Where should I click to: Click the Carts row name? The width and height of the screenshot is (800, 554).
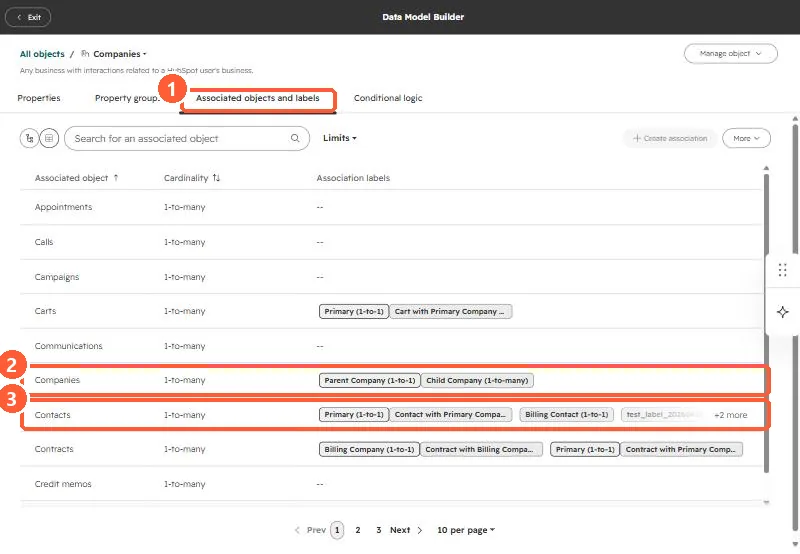click(45, 311)
